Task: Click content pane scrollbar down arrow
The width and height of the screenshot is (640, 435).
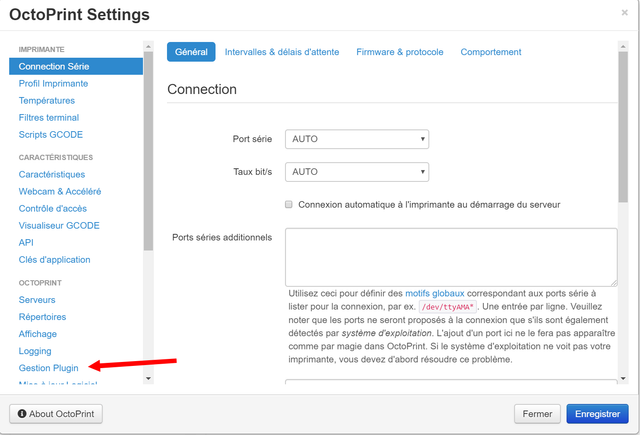Action: 623,379
